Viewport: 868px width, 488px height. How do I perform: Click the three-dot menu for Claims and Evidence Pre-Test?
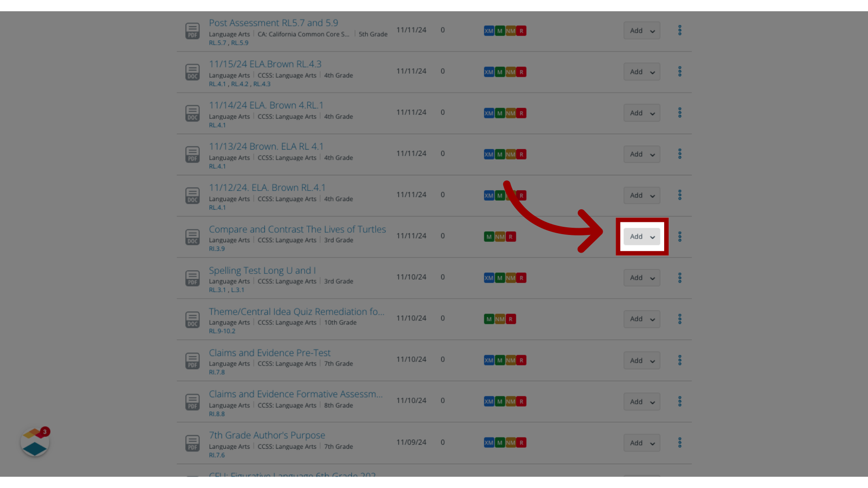pos(679,360)
